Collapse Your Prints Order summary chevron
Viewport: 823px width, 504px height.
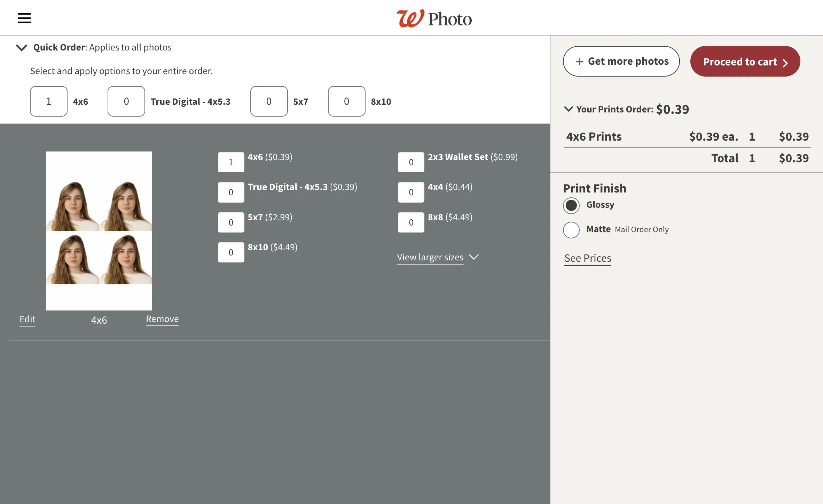(569, 109)
